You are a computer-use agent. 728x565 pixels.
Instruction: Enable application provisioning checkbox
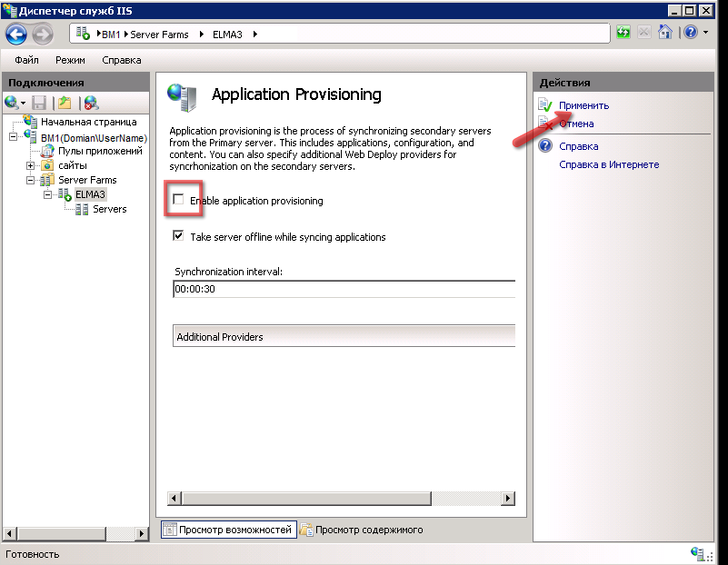179,200
